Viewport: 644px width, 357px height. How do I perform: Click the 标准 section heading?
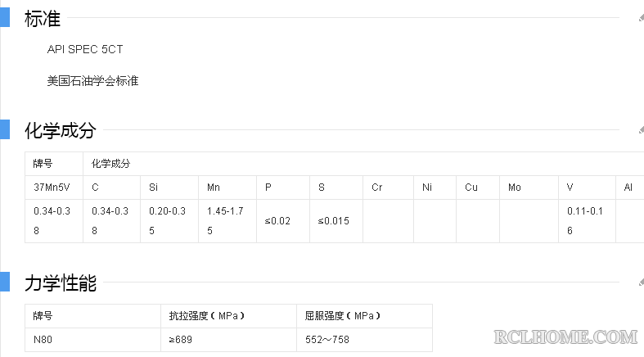point(43,19)
